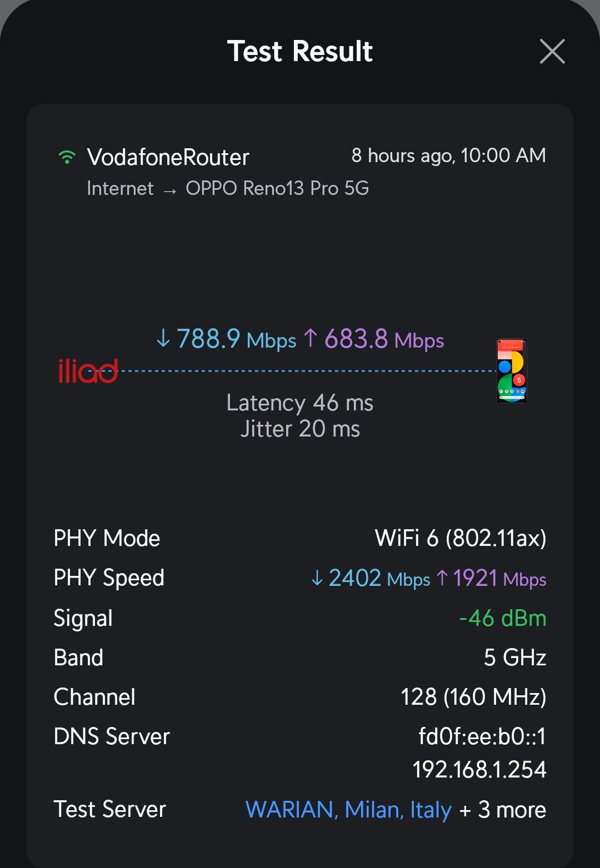Close the Test Result dialog
Screen dimensions: 600x868
click(552, 52)
